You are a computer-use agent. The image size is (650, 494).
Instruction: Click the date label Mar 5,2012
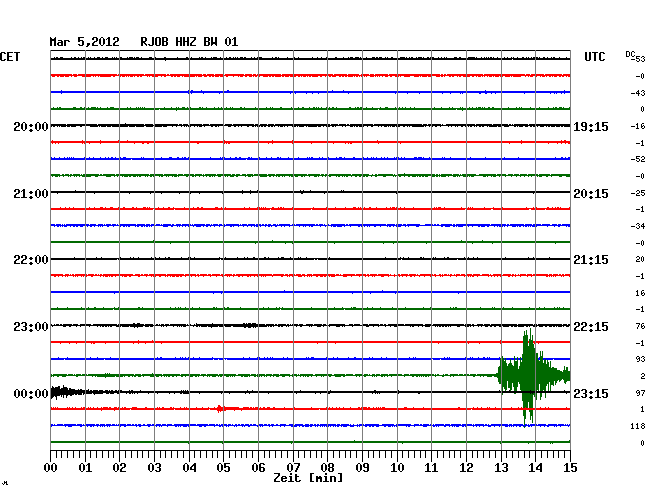pyautogui.click(x=84, y=42)
